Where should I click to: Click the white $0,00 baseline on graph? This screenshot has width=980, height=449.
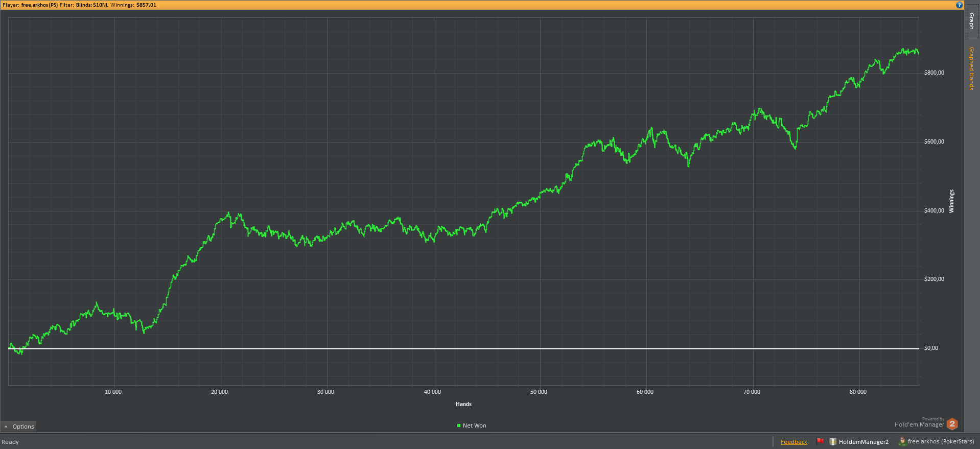click(x=463, y=348)
